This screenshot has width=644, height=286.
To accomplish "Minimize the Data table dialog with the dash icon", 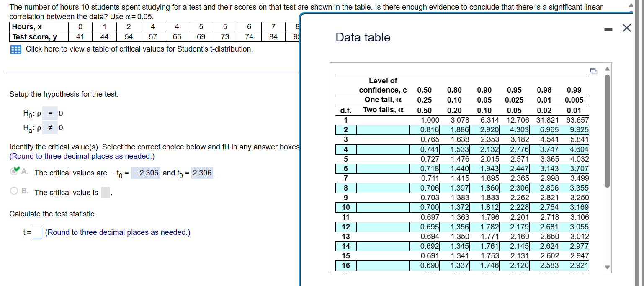I will point(608,28).
